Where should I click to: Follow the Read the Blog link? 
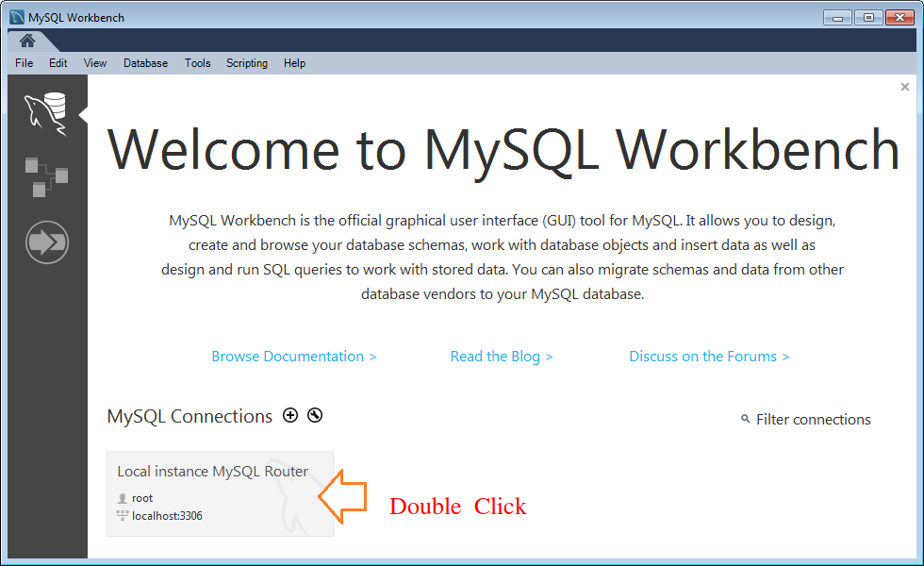(x=502, y=357)
